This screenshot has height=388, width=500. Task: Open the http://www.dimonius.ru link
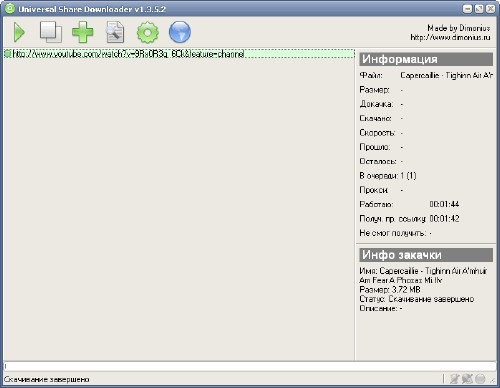click(x=450, y=37)
